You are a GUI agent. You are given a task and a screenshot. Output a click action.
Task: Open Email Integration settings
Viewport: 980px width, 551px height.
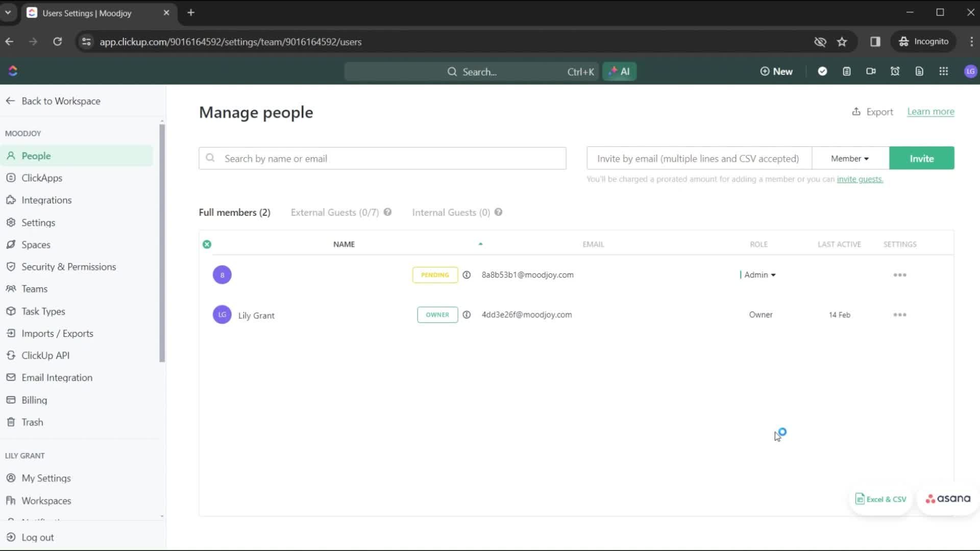[57, 378]
